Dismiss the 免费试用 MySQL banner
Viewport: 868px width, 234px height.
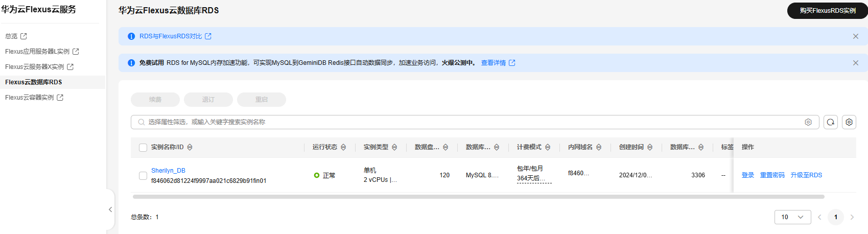[856, 63]
